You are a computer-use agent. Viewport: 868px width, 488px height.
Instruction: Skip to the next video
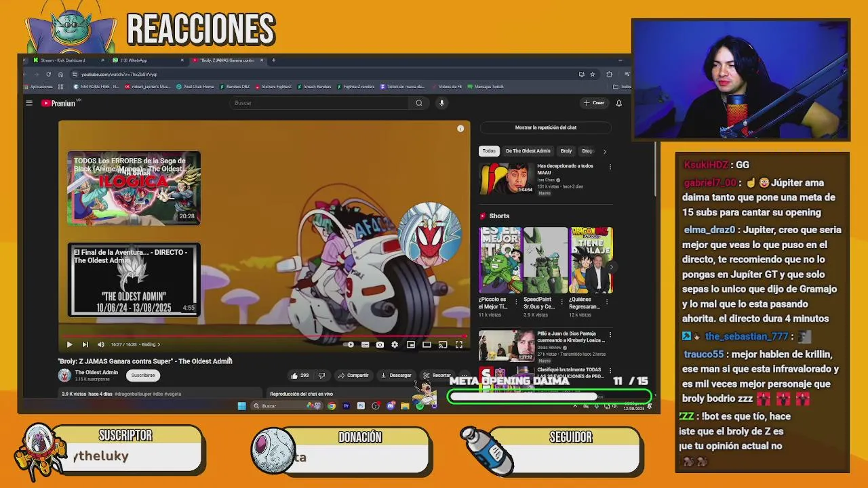(x=85, y=344)
